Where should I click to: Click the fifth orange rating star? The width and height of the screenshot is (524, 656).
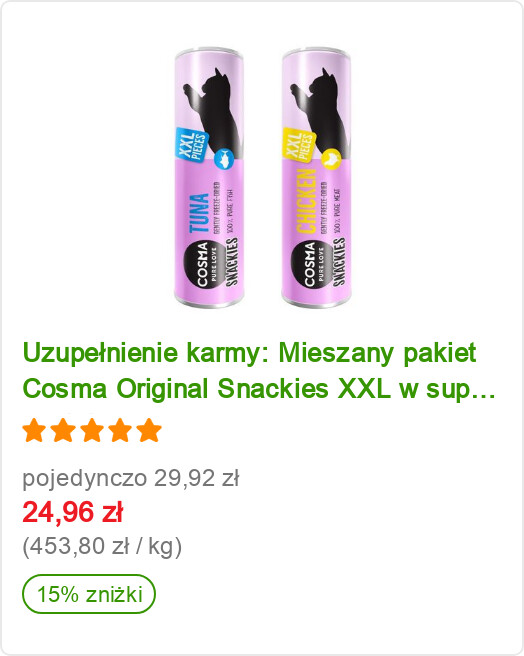(x=149, y=431)
